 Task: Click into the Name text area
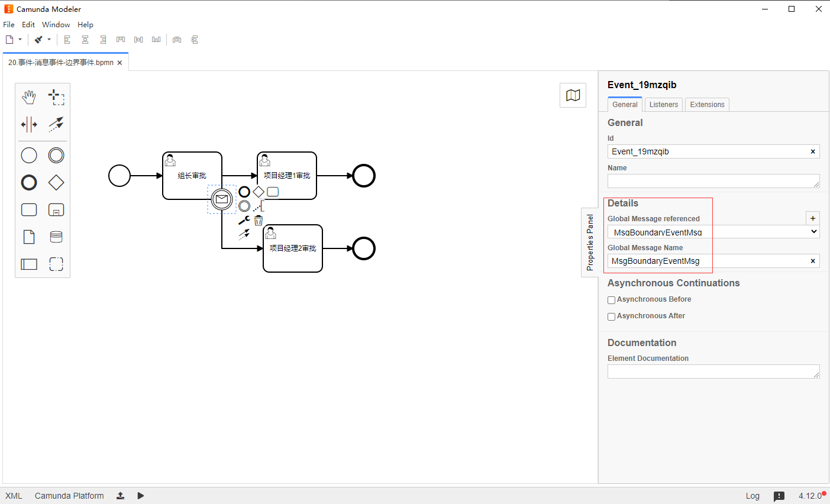pos(713,181)
